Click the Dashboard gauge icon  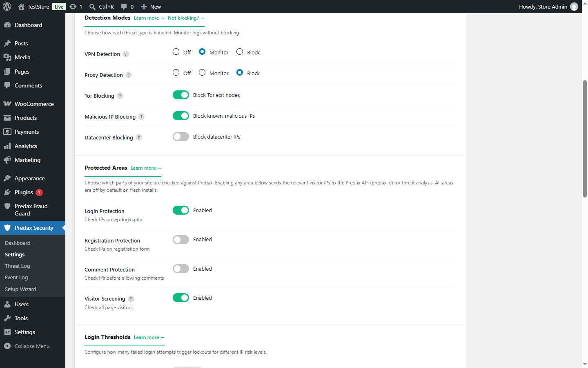(x=7, y=25)
